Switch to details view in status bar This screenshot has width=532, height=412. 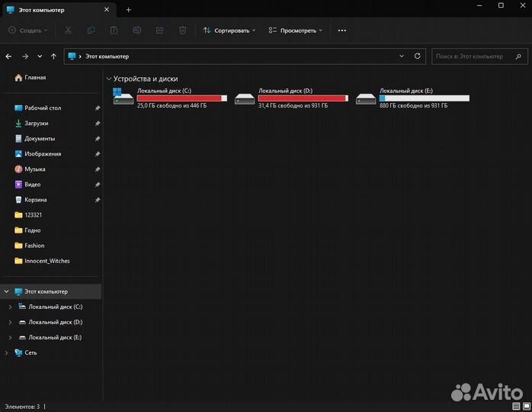click(516, 406)
